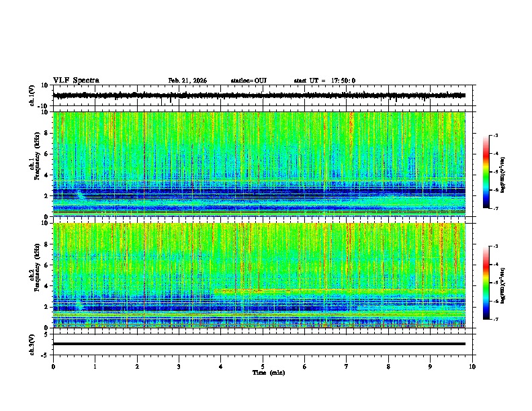Image resolution: width=532 pixels, height=411 pixels.
Task: Click the 'Time (min)' axis label
Action: tap(269, 373)
